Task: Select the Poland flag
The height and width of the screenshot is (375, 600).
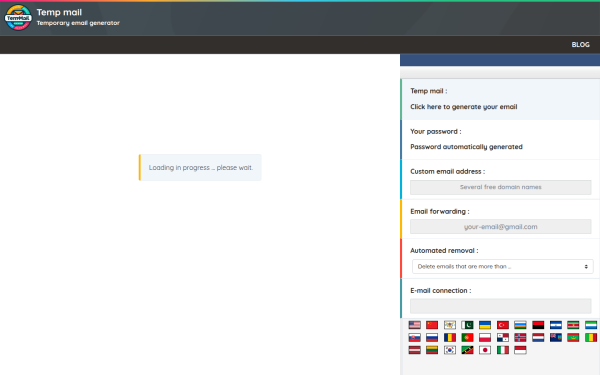Action: coord(485,338)
